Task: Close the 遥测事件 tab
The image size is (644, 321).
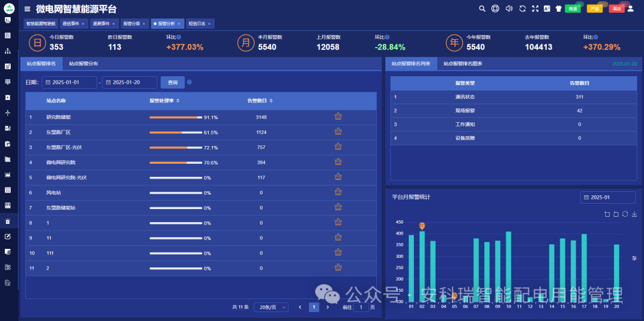Action: [113, 24]
